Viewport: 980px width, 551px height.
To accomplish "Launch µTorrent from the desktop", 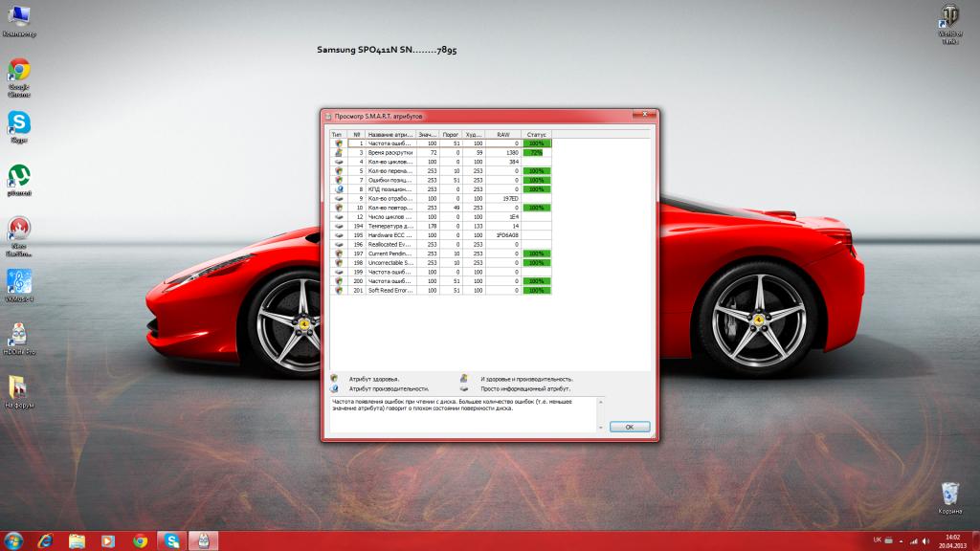I will point(19,177).
